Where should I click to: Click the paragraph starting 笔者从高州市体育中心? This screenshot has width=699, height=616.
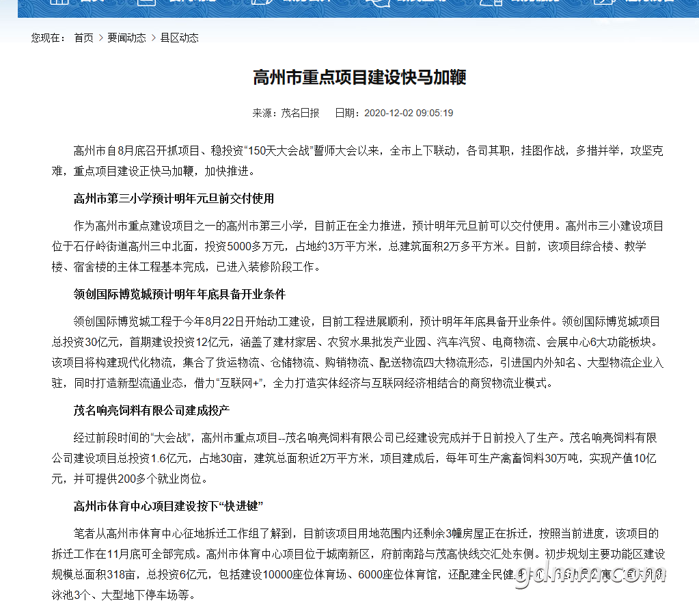pyautogui.click(x=359, y=564)
